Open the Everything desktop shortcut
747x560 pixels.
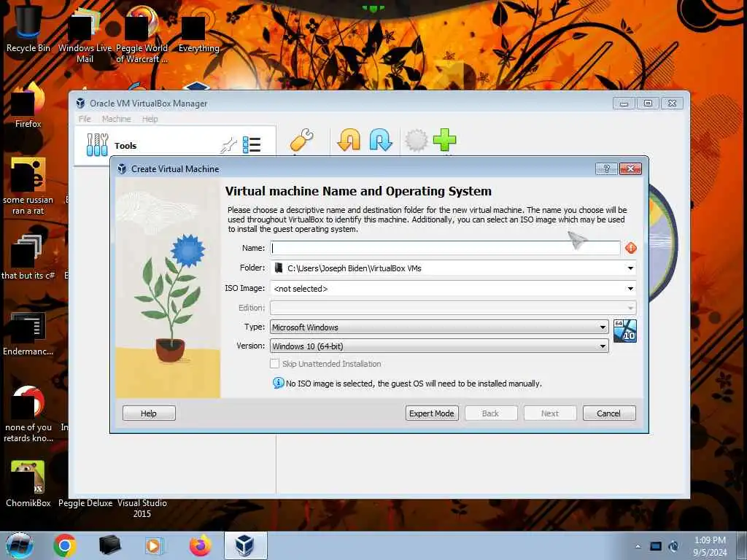point(198,29)
